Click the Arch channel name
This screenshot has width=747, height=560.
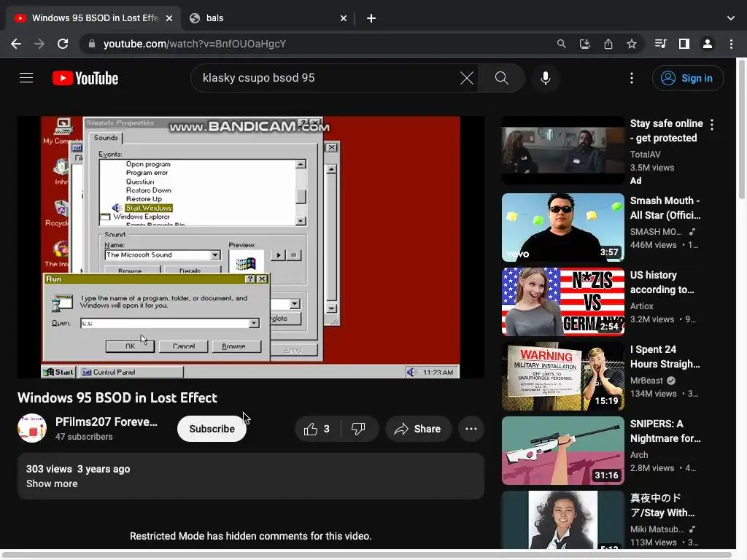point(639,455)
